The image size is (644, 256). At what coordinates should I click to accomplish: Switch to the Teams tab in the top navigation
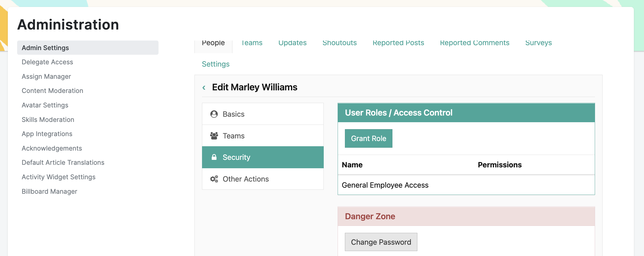252,43
